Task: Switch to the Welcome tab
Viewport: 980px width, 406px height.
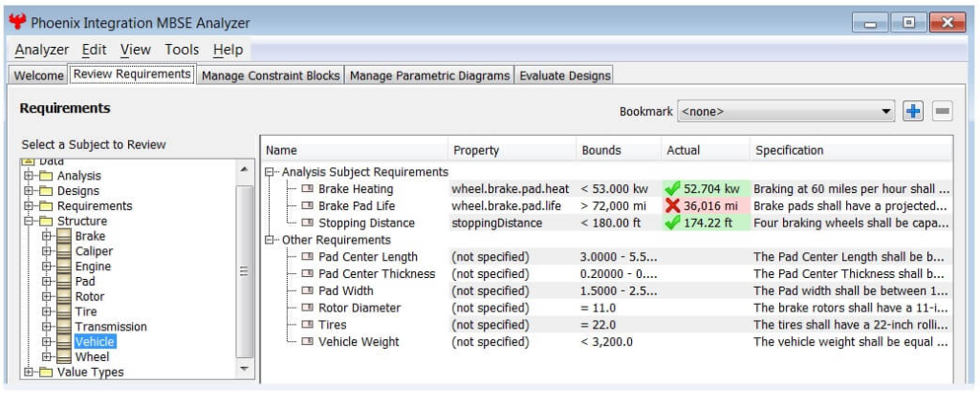Action: (39, 75)
